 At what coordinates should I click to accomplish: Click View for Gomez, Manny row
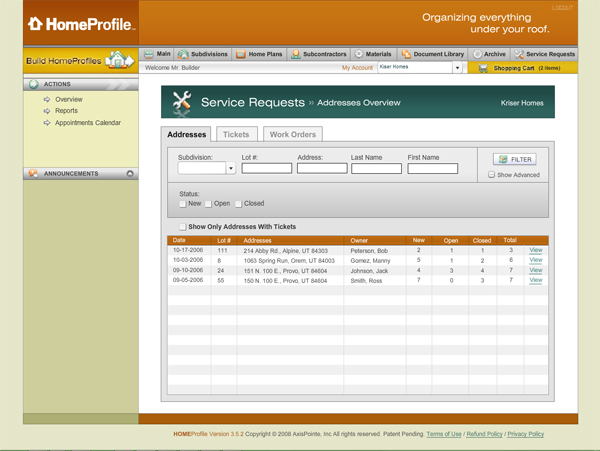536,260
